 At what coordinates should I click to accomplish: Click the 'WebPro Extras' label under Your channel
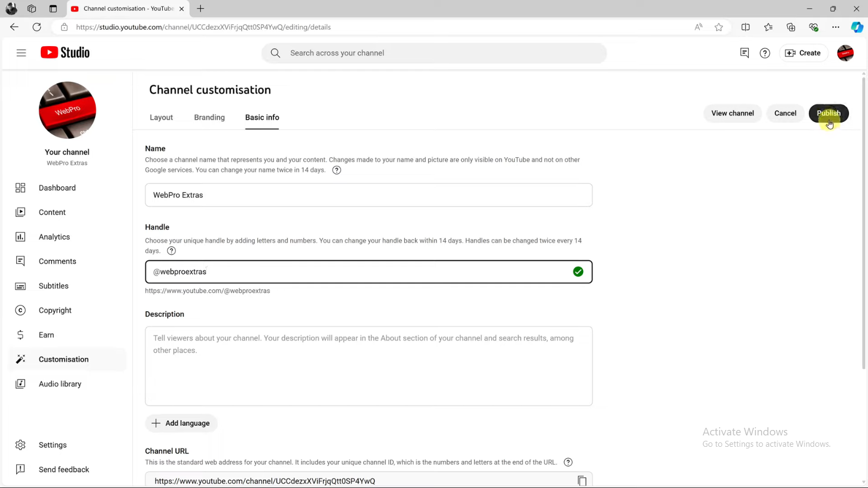tap(67, 163)
